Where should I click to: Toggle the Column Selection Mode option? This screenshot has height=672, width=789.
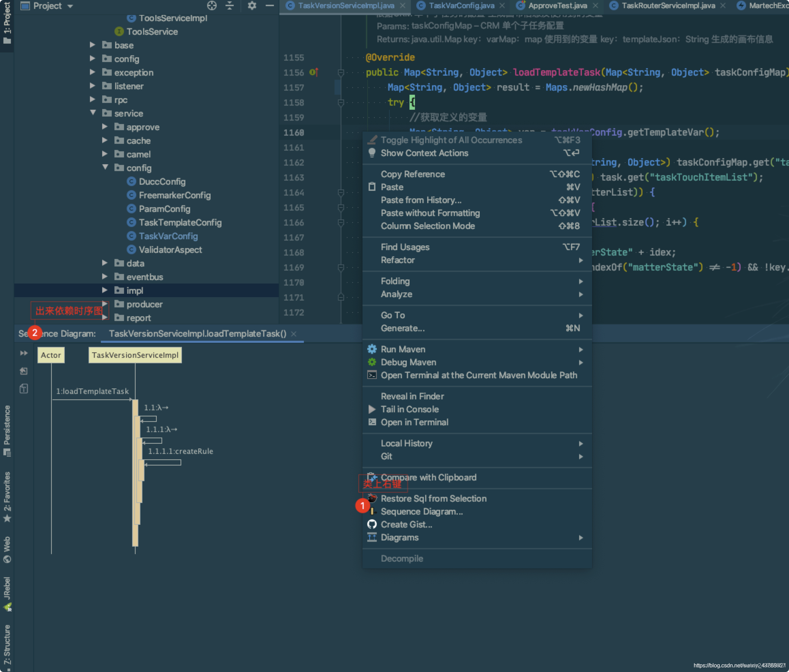427,226
